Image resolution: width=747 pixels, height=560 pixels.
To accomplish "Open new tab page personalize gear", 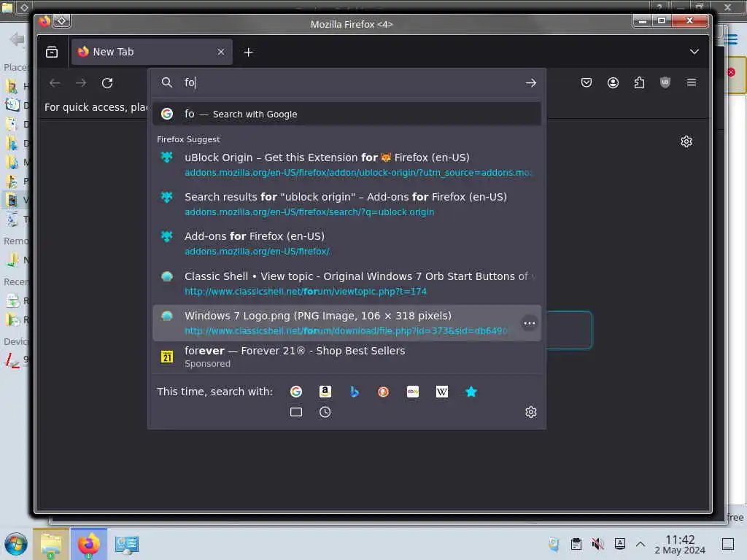I will 686,141.
